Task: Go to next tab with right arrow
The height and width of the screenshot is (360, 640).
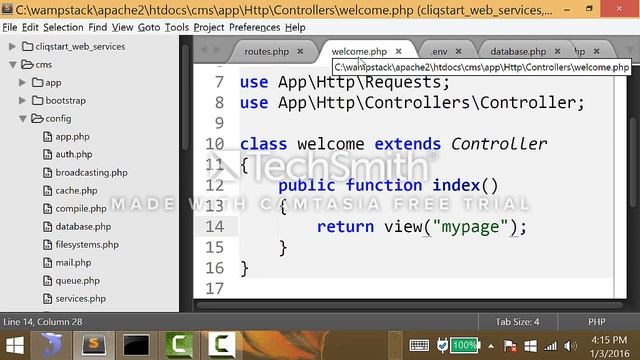Action: 217,50
